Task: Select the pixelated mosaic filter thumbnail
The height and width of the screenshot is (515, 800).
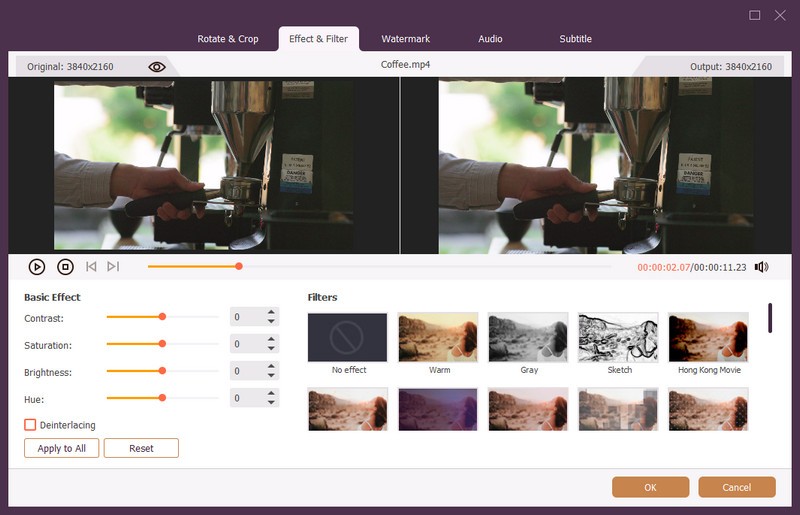Action: click(x=618, y=409)
